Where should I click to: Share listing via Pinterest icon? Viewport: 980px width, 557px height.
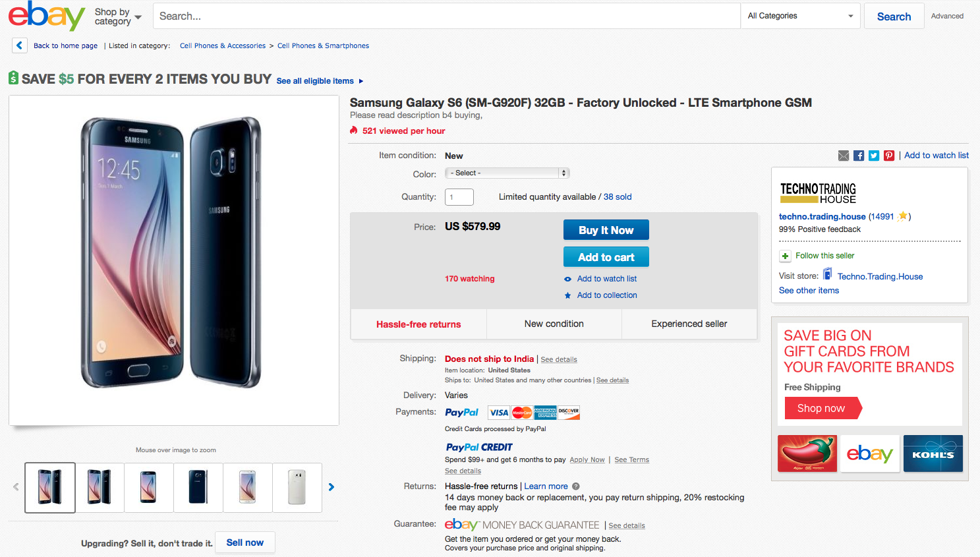889,156
